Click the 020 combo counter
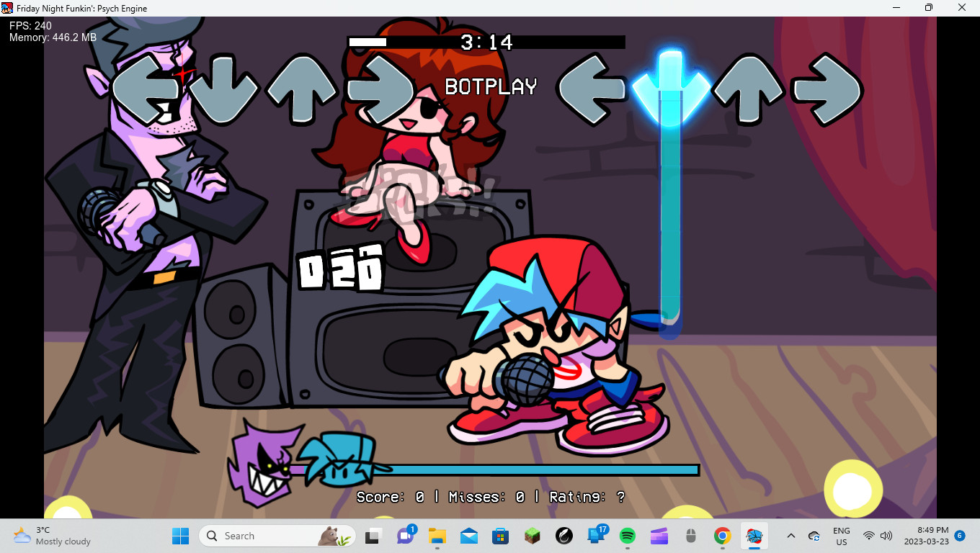980x553 pixels. [340, 267]
